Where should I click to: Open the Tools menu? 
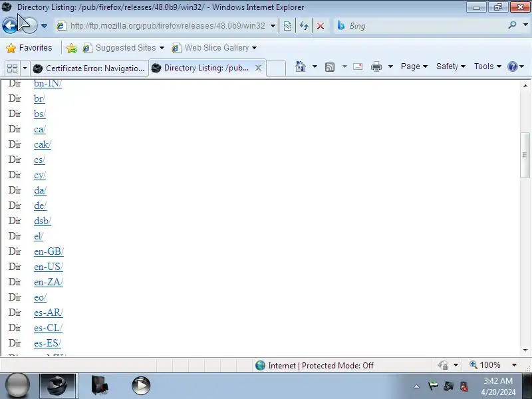pos(487,66)
